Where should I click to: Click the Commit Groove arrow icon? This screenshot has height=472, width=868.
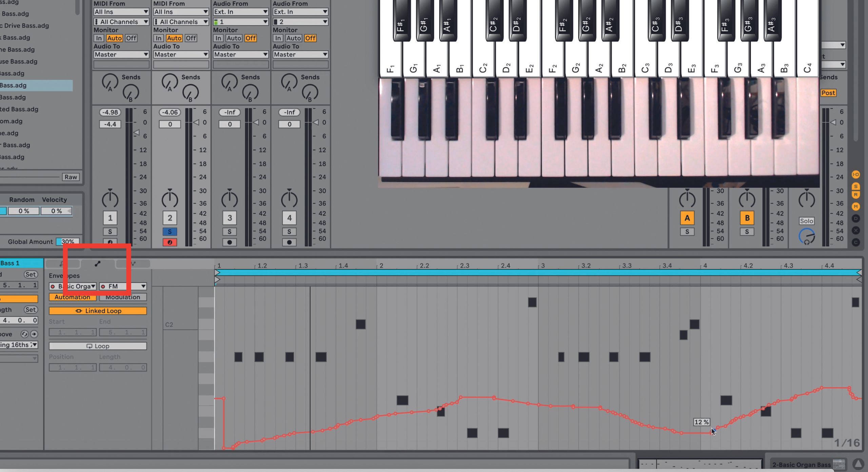pyautogui.click(x=34, y=334)
